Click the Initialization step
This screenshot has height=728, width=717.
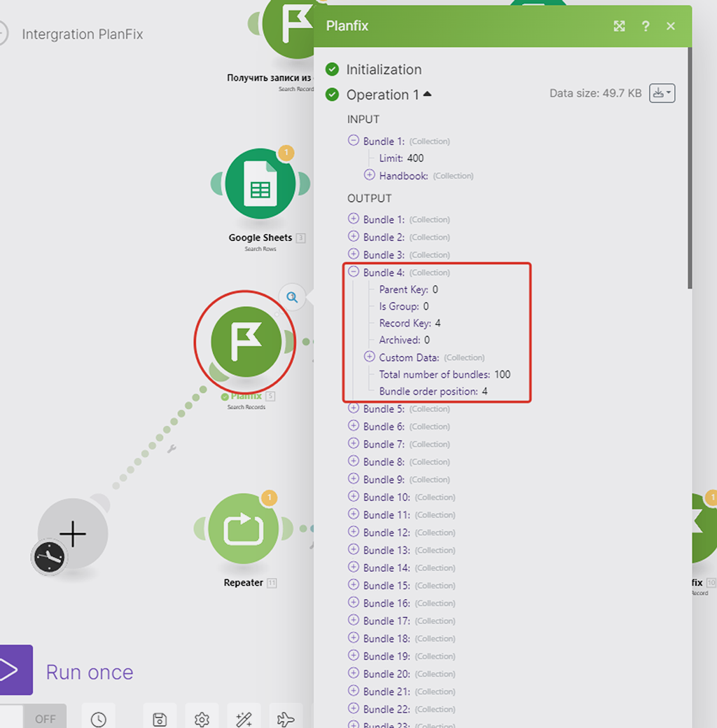384,69
